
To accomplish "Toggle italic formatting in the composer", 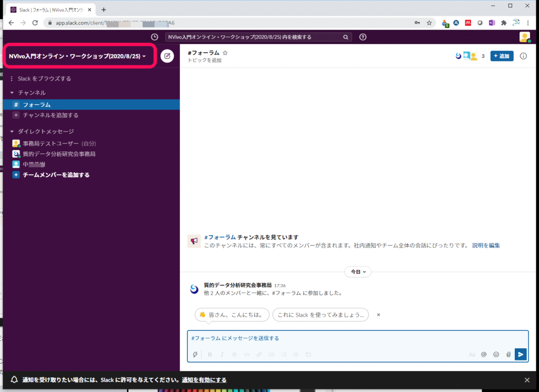I will [x=222, y=355].
